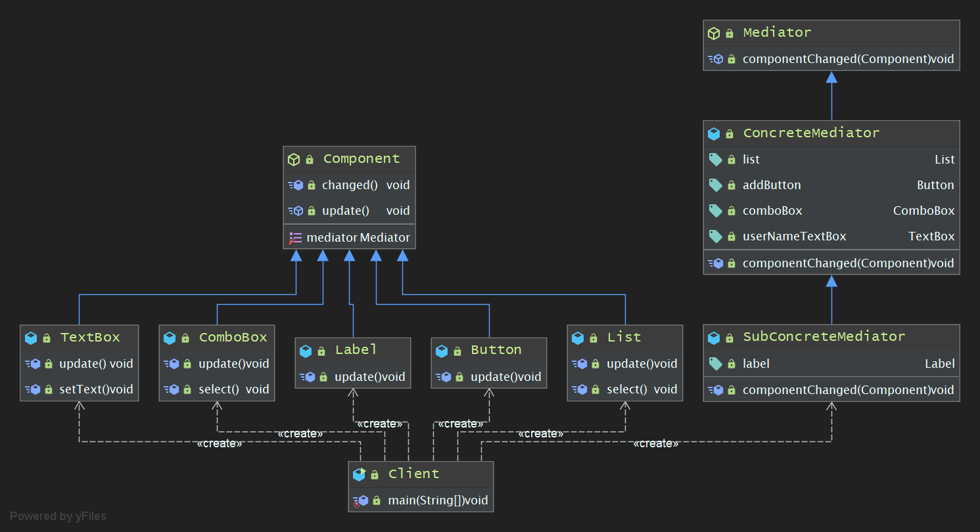This screenshot has width=980, height=532.
Task: Click the userNameTextBox field row
Action: click(x=831, y=236)
